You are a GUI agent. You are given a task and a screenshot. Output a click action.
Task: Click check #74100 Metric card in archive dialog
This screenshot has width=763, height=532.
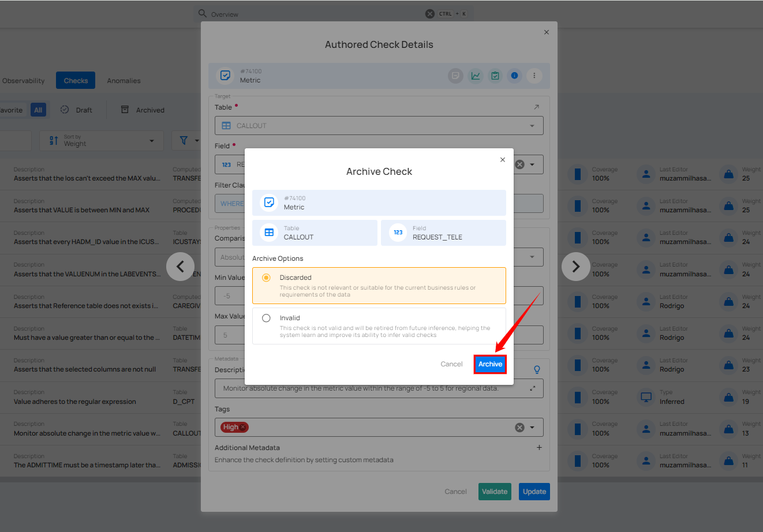[x=379, y=203]
